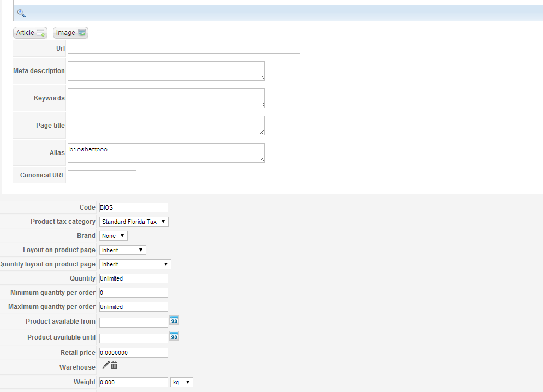Click the Product tax category label

[x=63, y=222]
